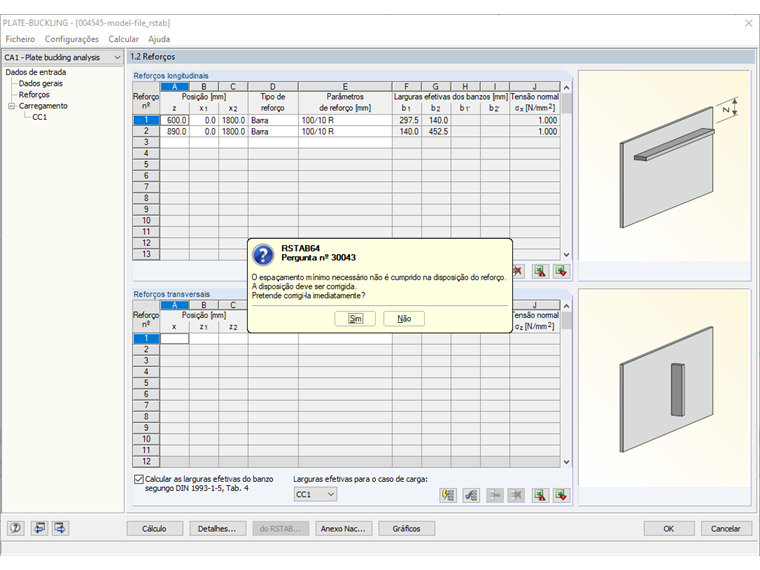
Task: Open the Ficheiro menu
Action: click(20, 39)
